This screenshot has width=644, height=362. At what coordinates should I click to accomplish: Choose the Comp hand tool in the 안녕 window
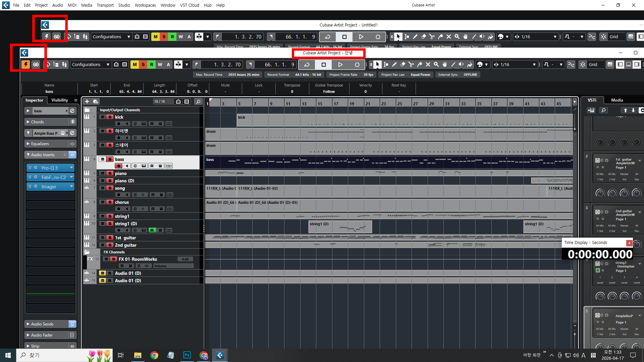(x=444, y=65)
